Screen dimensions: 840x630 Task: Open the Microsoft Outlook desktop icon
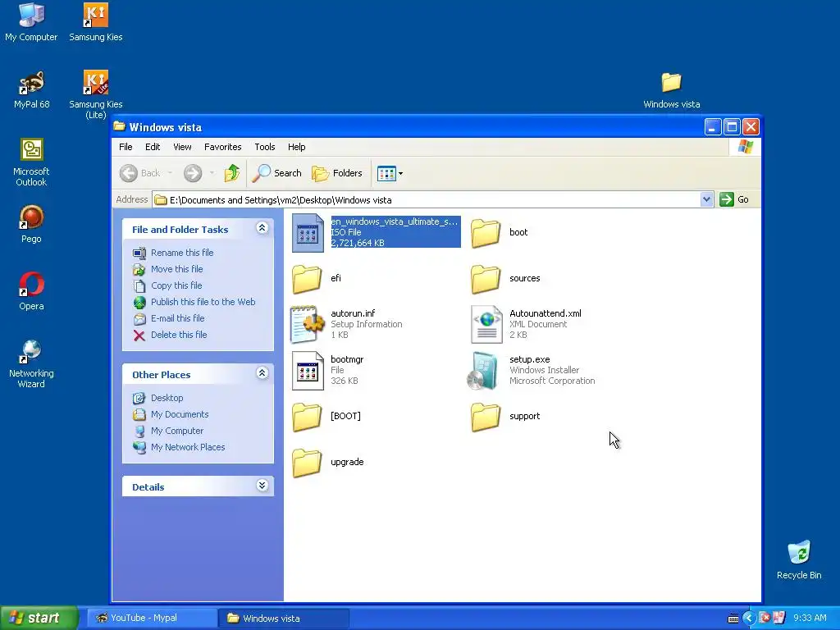click(31, 162)
